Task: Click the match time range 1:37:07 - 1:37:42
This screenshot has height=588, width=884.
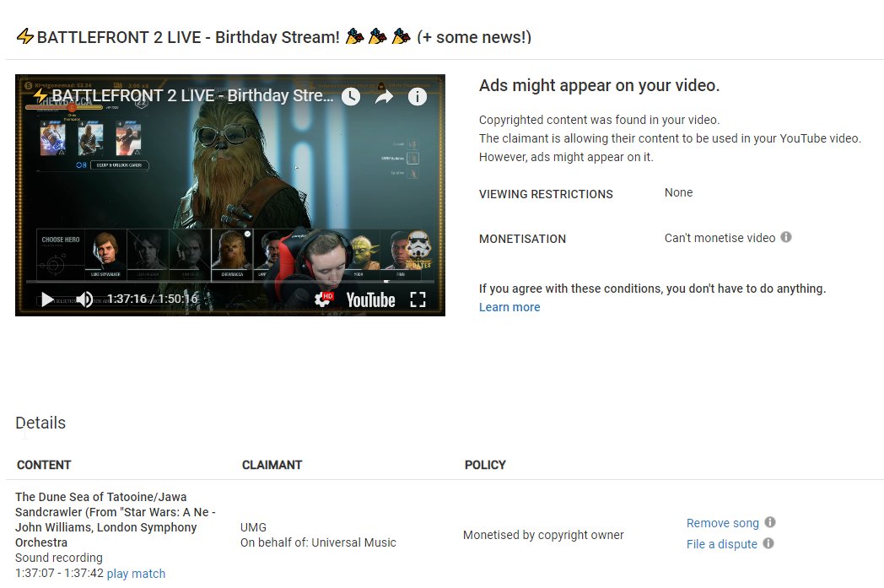Action: (x=59, y=574)
